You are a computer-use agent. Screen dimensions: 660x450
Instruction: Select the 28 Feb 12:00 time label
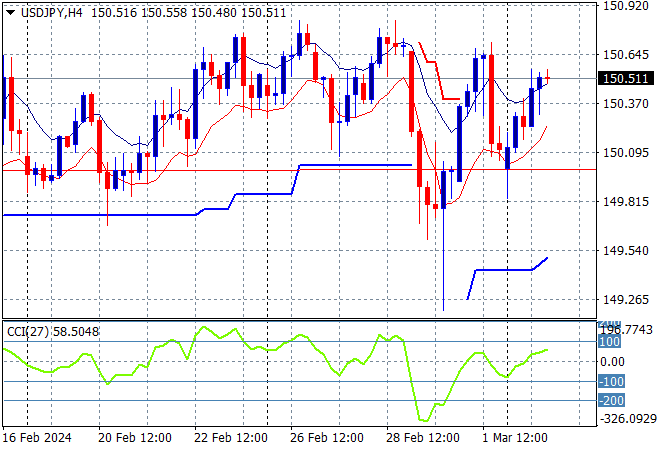(x=423, y=438)
